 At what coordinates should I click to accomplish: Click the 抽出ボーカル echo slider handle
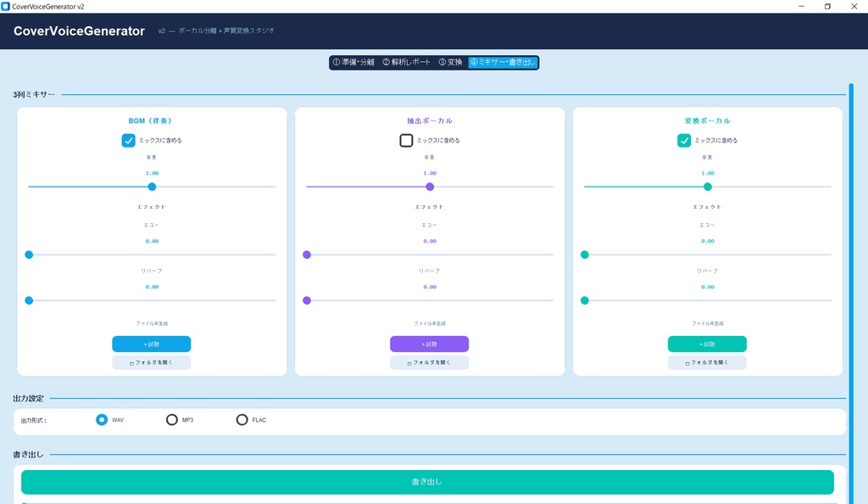point(307,255)
